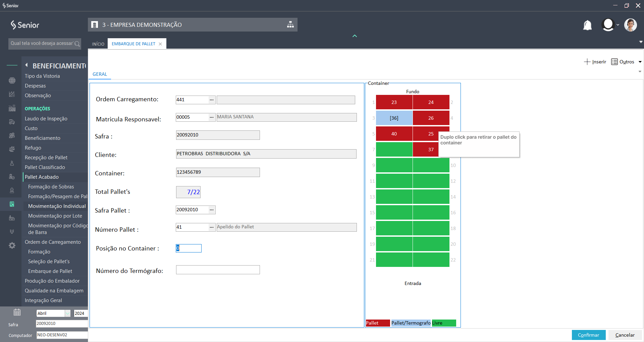Open lookup for Ordem Carregamento field

212,100
